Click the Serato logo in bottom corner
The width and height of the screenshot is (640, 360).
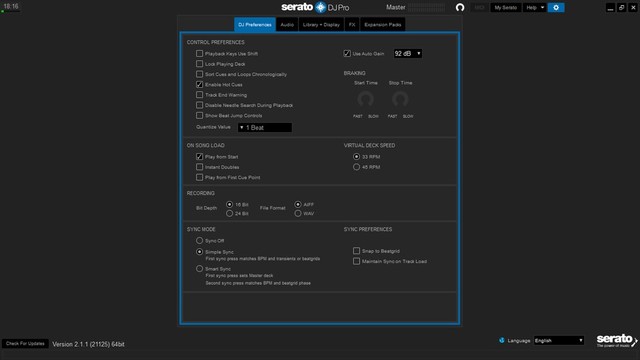pos(616,340)
